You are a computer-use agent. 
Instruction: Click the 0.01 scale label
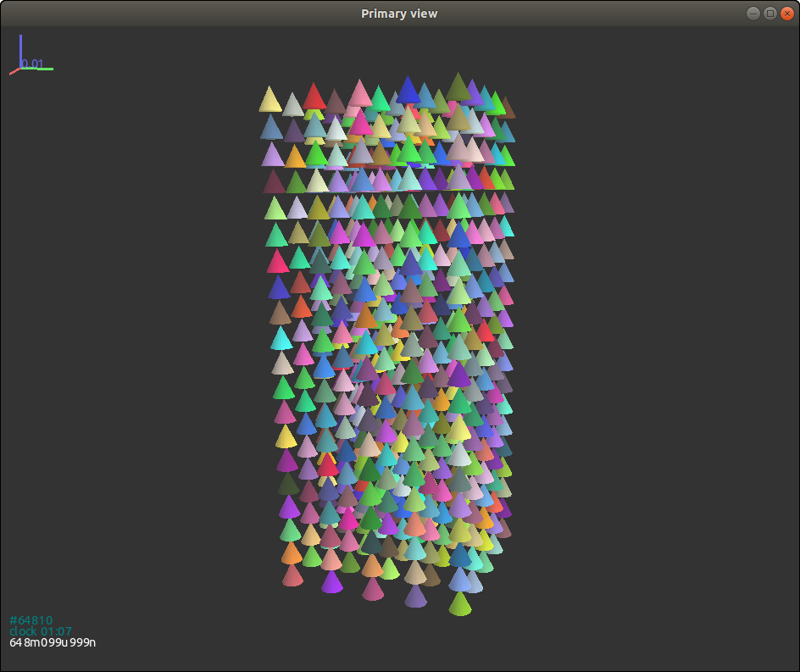click(32, 64)
